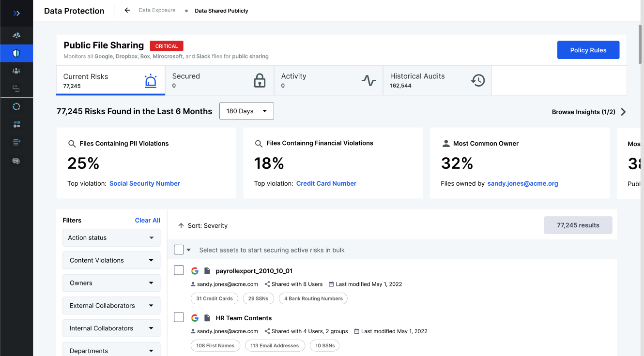Collapse the sidebar using the double-chevron icon
The width and height of the screenshot is (644, 356).
16,13
